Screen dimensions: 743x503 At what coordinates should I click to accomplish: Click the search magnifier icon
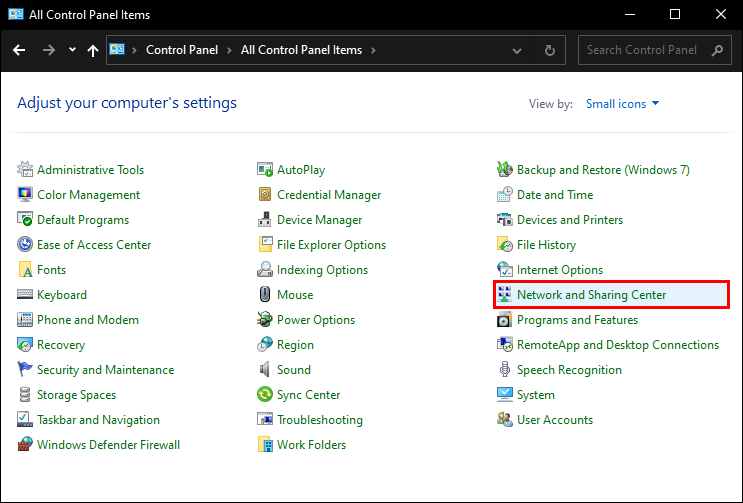(x=717, y=50)
